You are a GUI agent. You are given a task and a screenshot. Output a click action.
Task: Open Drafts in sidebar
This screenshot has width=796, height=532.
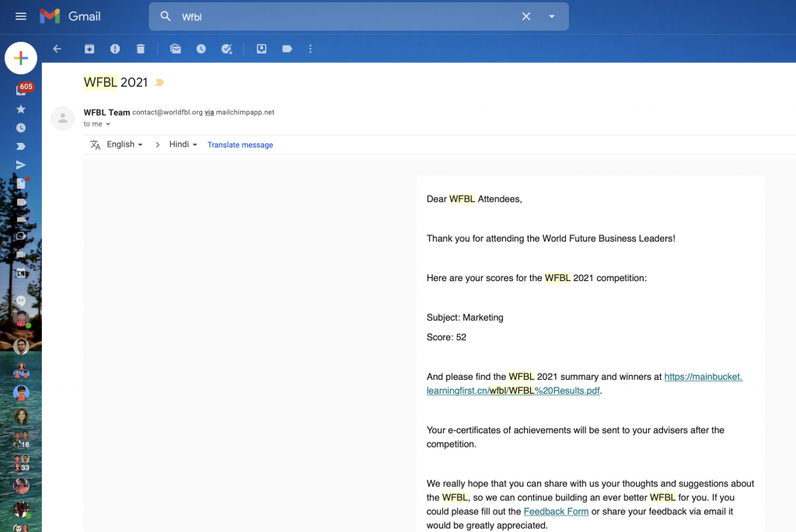pos(21,183)
